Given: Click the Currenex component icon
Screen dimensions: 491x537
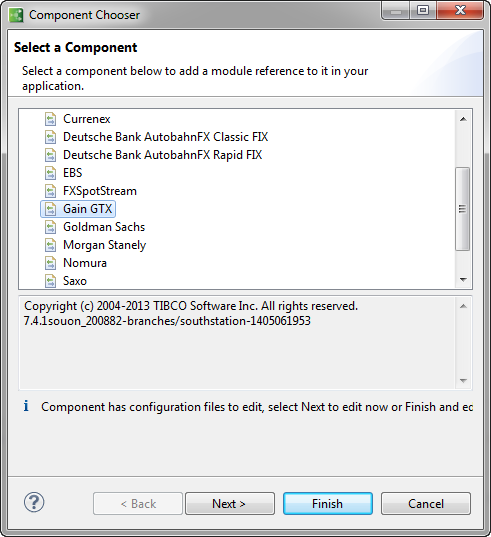Looking at the screenshot, I should [51, 119].
